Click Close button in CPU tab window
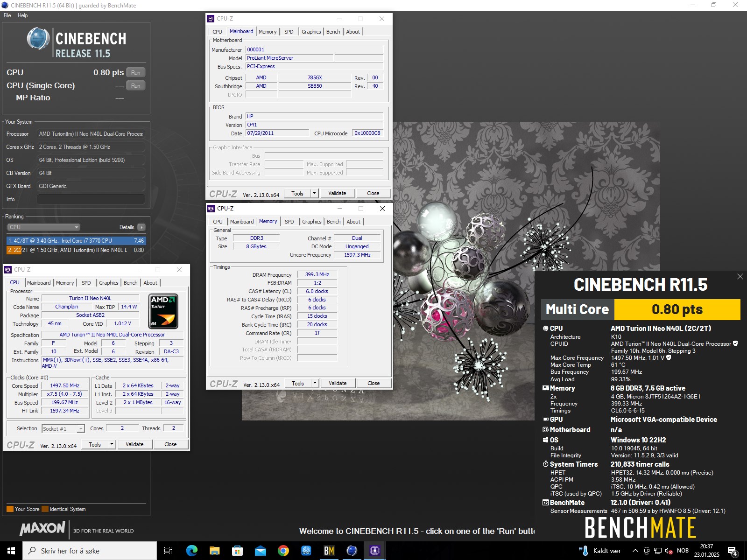Screen dimensions: 747x560 click(x=170, y=444)
